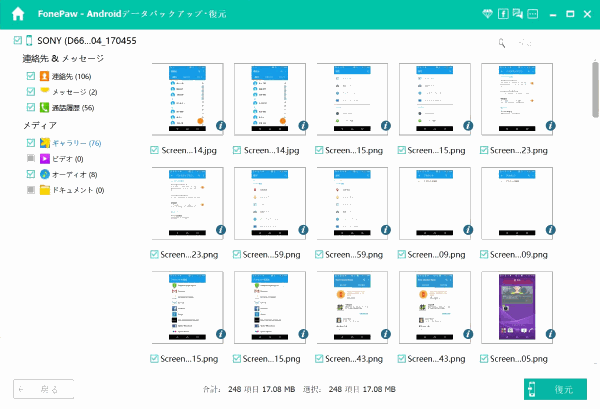The height and width of the screenshot is (409, 600).
Task: Select the blue オーディオ audio icon
Action: 45,174
